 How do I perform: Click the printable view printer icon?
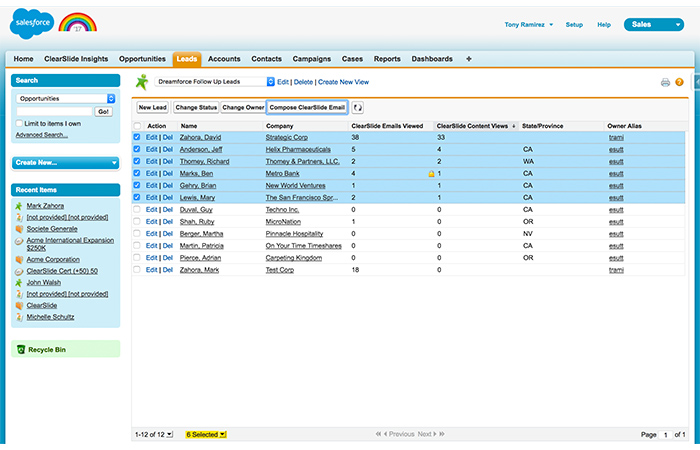pyautogui.click(x=665, y=82)
